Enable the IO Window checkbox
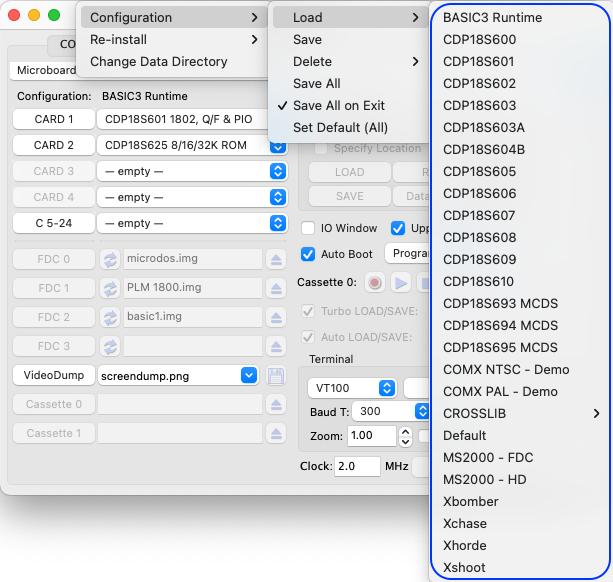 (308, 228)
